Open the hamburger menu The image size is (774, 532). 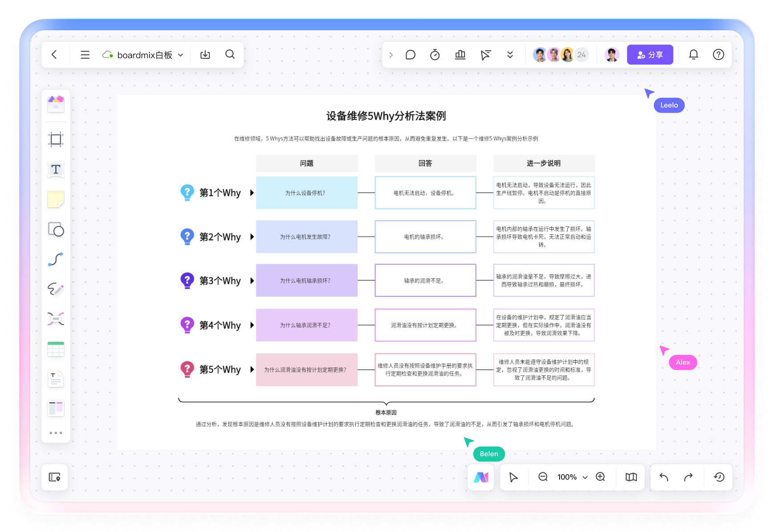[x=85, y=55]
